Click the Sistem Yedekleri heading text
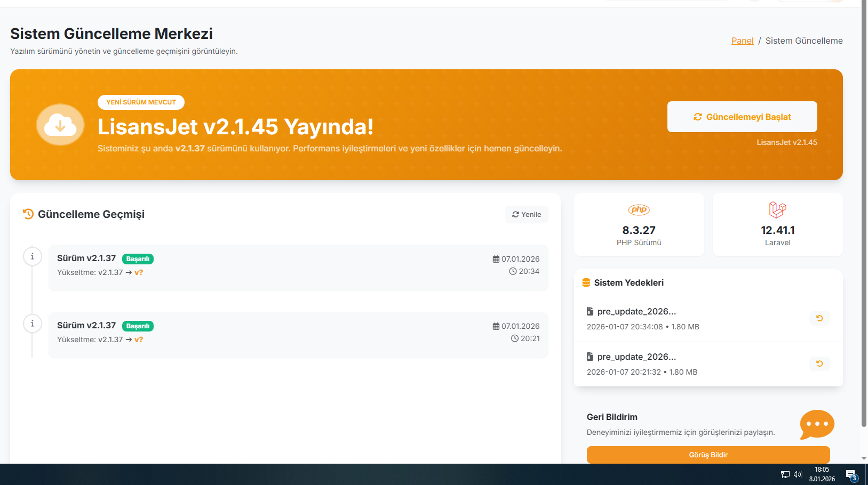 pyautogui.click(x=629, y=283)
